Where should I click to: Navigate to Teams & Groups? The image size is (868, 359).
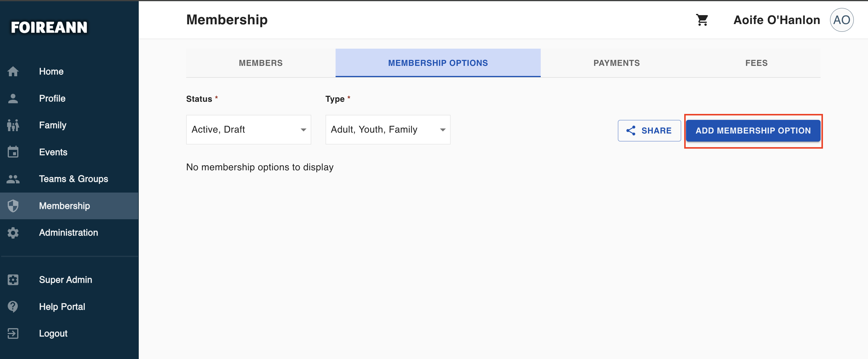tap(69, 179)
